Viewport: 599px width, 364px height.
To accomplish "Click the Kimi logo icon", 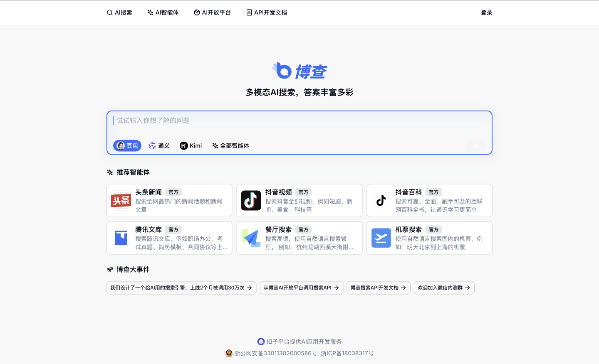I will 184,145.
